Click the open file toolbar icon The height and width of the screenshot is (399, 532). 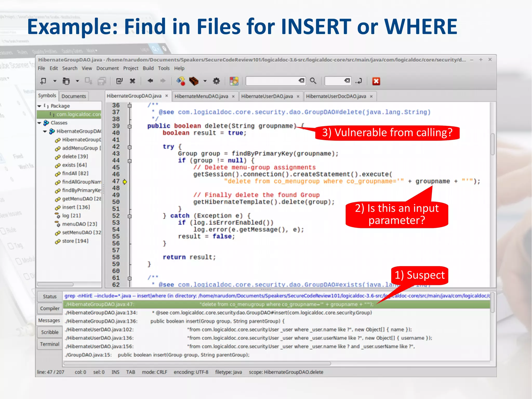pos(66,81)
